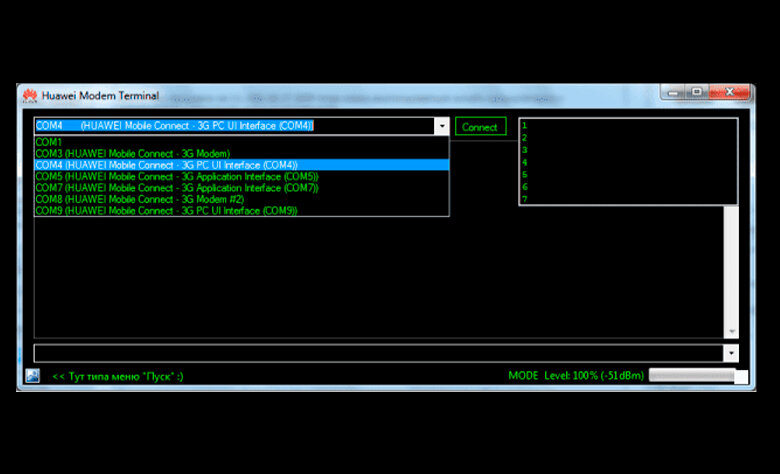Select COM9 PC UI Interface entry
The image size is (780, 474).
coord(242,211)
